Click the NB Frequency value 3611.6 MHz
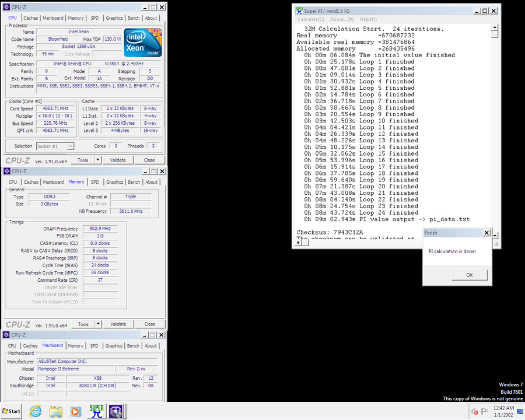This screenshot has height=420, width=525. [x=131, y=211]
